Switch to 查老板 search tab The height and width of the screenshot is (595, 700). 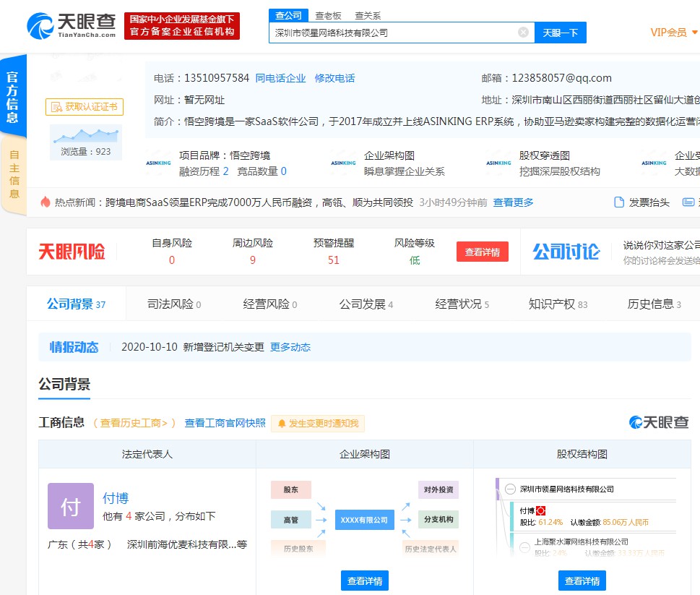click(328, 16)
